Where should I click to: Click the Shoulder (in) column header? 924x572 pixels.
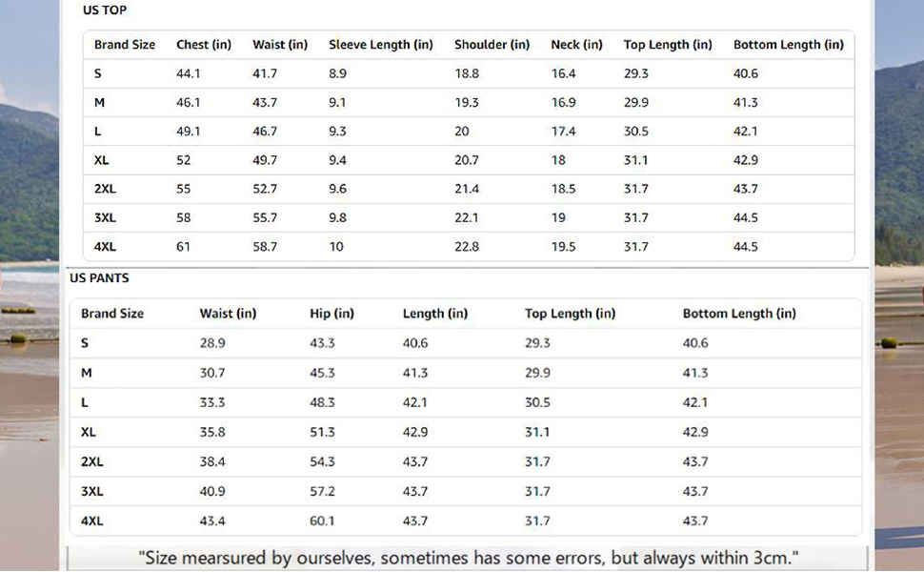pyautogui.click(x=492, y=45)
